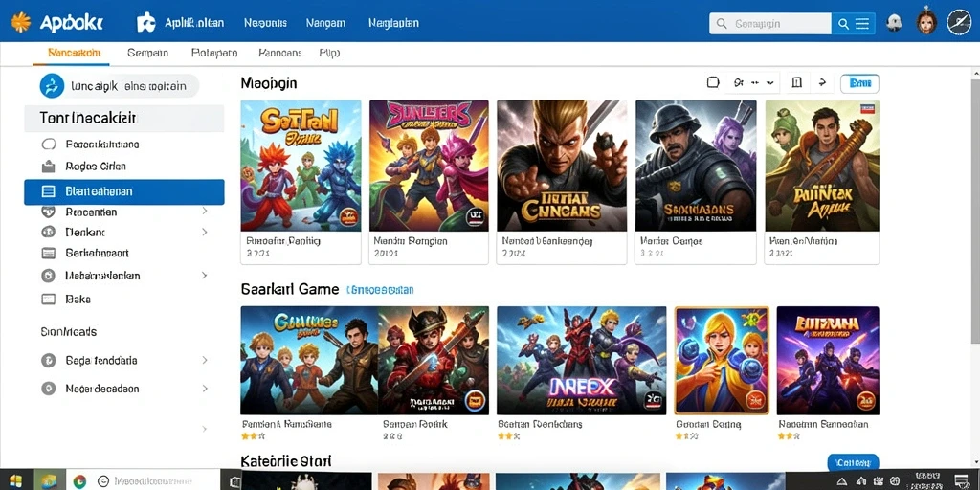Click the round compass icon in header
The height and width of the screenshot is (490, 980).
[959, 23]
